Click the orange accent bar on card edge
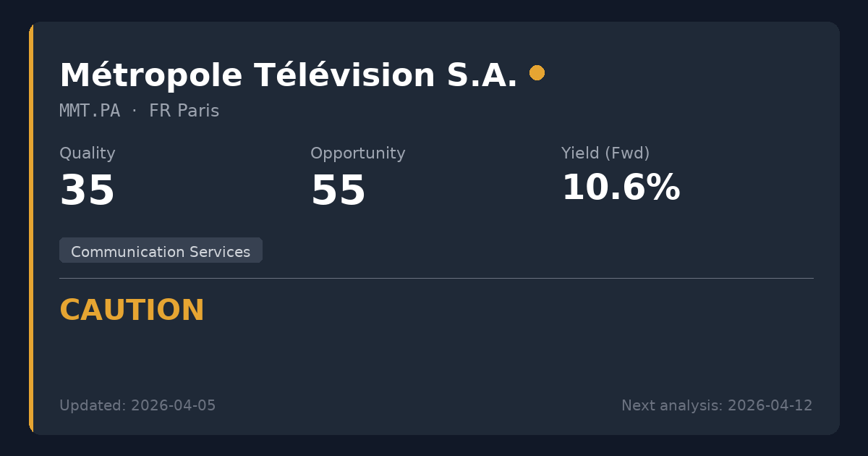Viewport: 868px width, 456px height. [x=31, y=228]
